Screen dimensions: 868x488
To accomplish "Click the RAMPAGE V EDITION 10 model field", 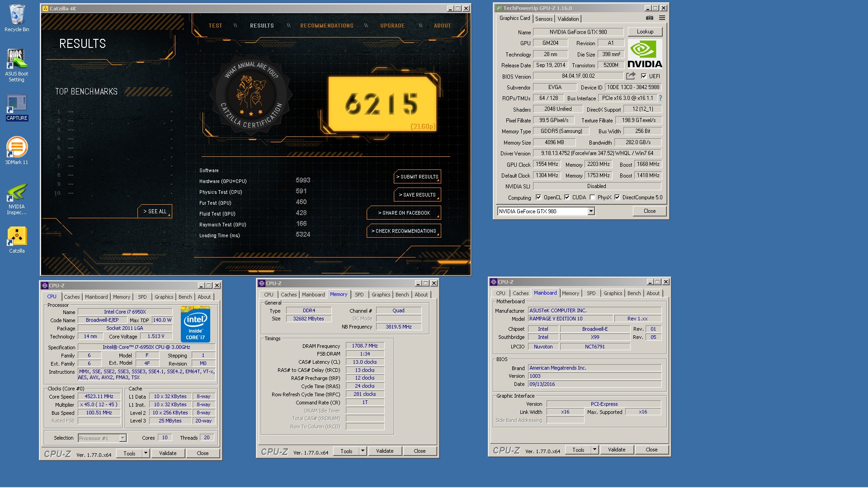I will pos(571,319).
